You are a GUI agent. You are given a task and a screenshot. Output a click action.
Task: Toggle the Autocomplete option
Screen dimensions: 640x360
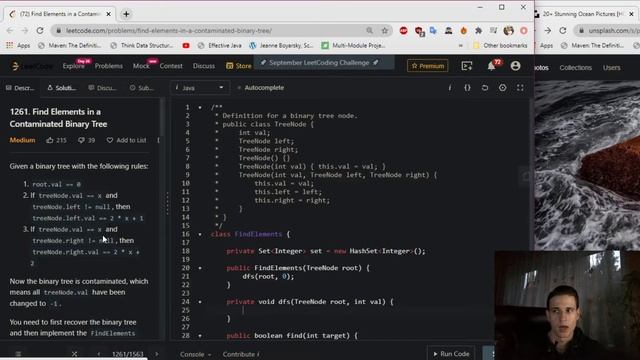point(260,88)
